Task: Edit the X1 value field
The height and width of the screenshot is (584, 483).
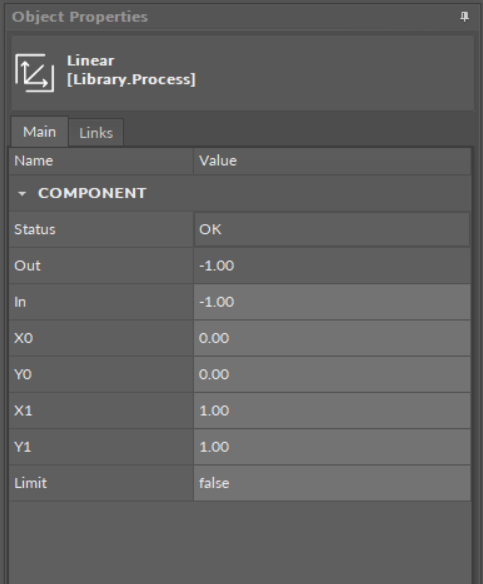Action: [332, 410]
